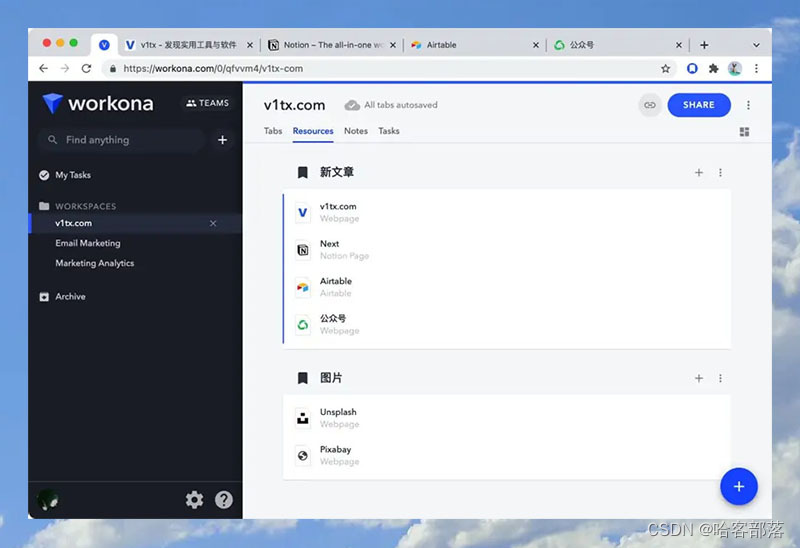This screenshot has width=800, height=548.
Task: Reload the page with the refresh icon
Action: click(86, 68)
